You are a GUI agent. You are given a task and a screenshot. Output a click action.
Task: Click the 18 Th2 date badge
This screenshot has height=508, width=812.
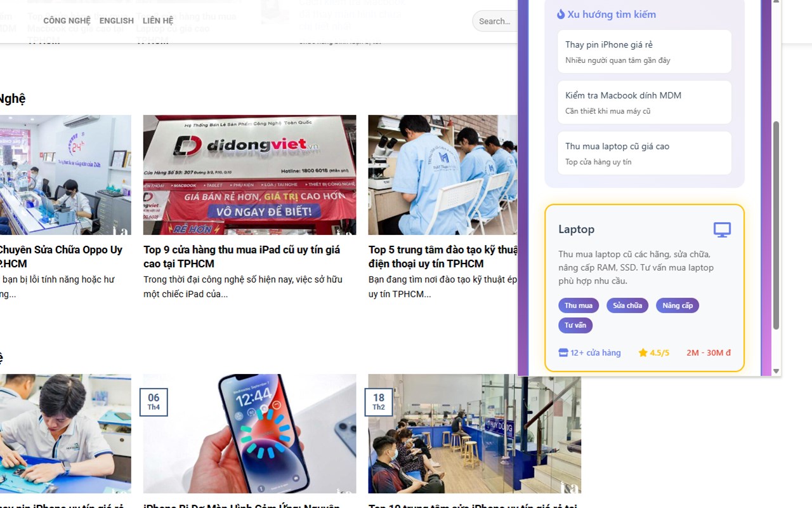point(379,402)
